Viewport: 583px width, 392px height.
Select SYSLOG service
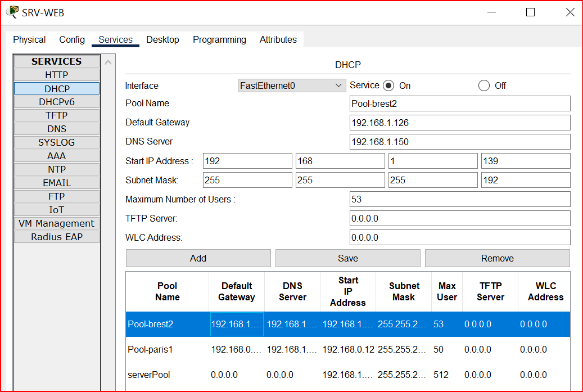[57, 142]
